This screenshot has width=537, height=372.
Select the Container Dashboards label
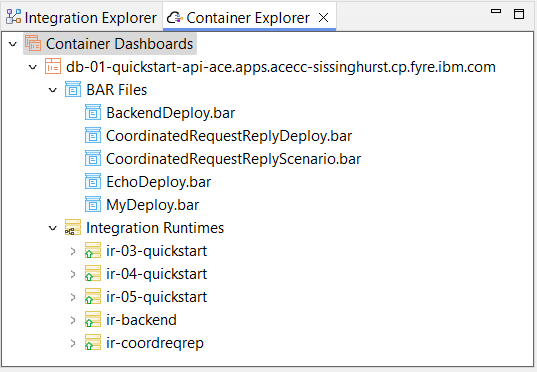(x=120, y=44)
